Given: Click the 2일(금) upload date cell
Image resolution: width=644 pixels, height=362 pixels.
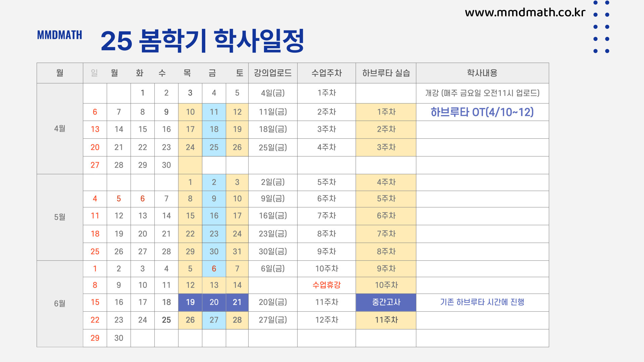Looking at the screenshot, I should 273,182.
